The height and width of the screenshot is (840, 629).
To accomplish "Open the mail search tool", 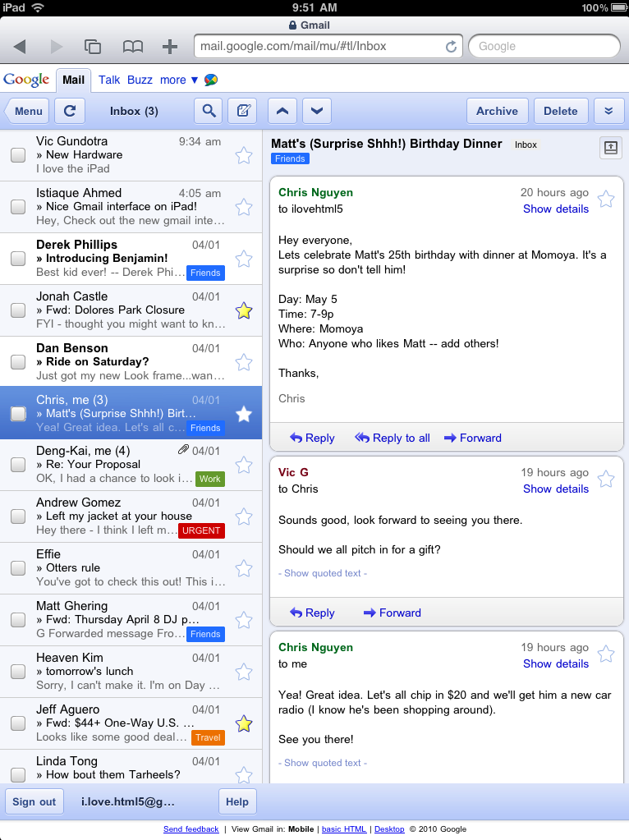I will pos(209,111).
